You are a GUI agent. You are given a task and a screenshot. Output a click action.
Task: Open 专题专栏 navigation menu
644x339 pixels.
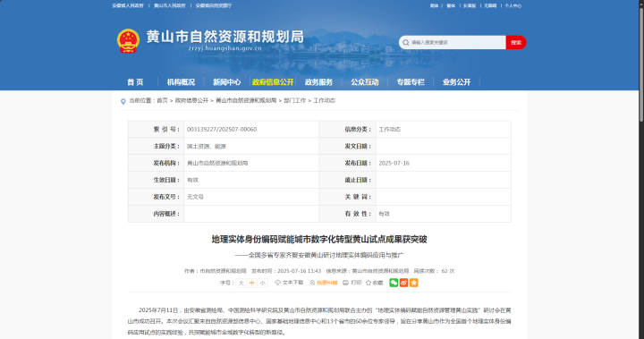[411, 82]
